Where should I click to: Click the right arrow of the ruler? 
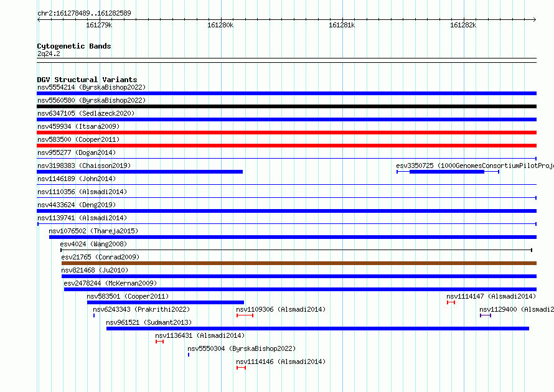pos(535,19)
